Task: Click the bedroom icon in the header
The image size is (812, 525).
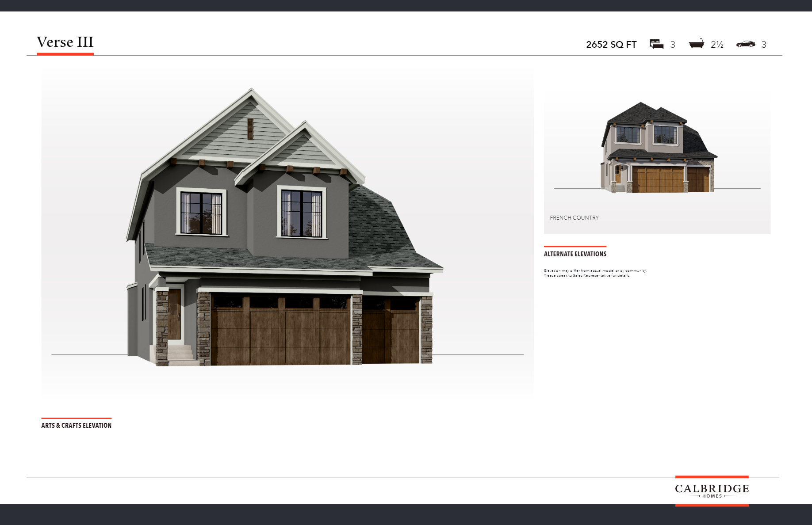Action: 656,44
